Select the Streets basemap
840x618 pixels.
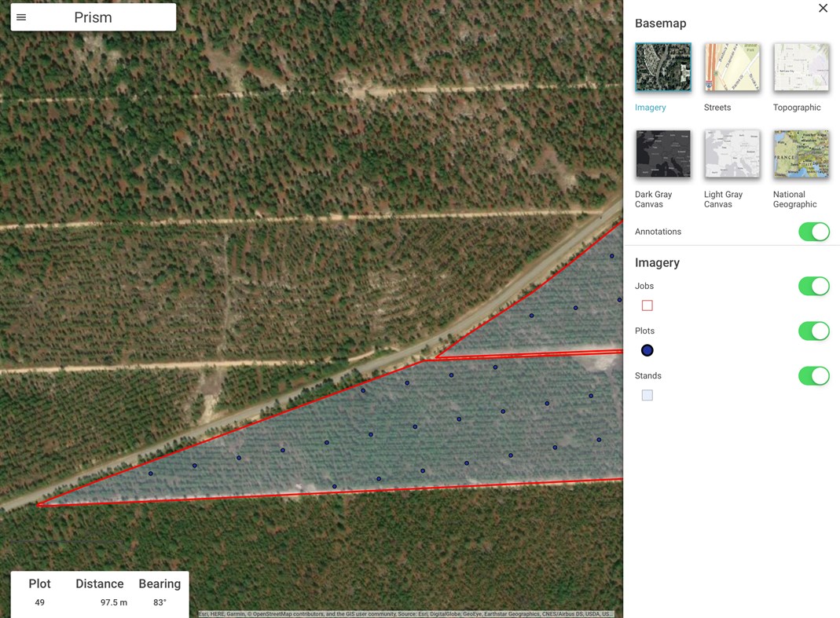(x=732, y=68)
